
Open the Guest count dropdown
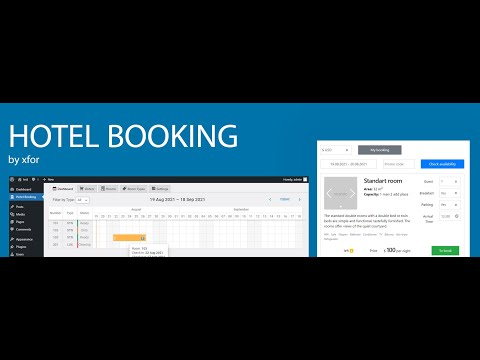[450, 182]
